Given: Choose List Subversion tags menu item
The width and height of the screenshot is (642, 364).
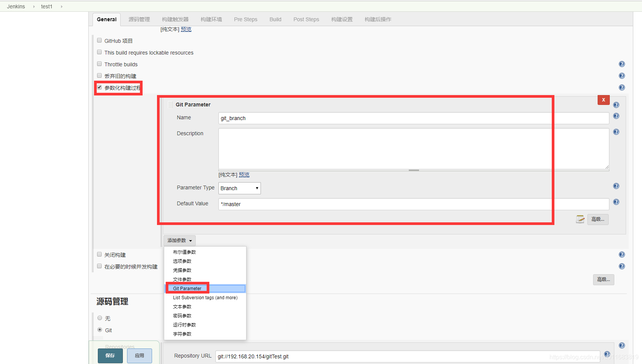Looking at the screenshot, I should tap(205, 298).
